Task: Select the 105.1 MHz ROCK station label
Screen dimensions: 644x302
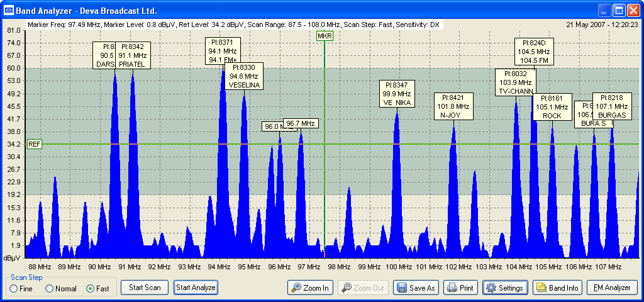Action: [x=552, y=107]
